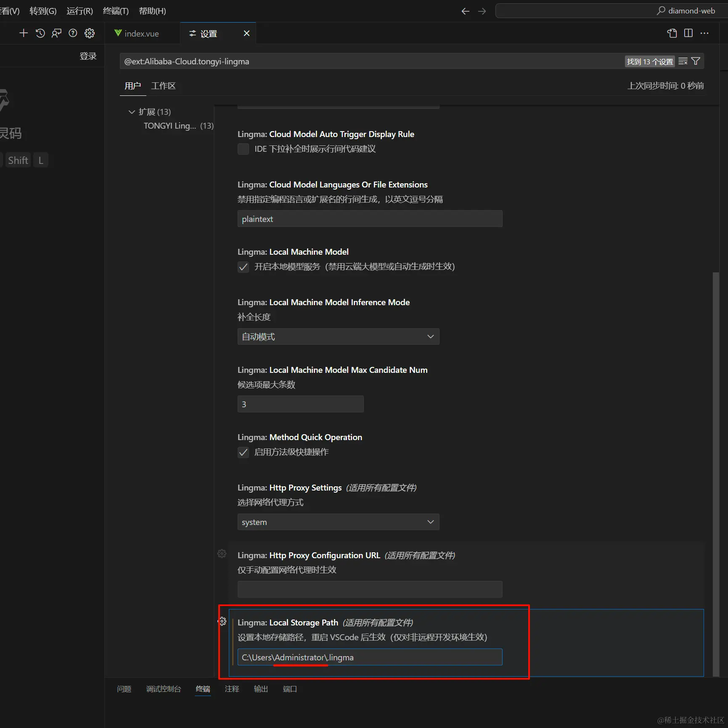
Task: Open the 转到(G) menu
Action: pyautogui.click(x=43, y=11)
